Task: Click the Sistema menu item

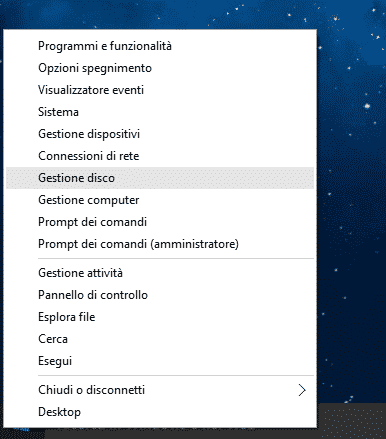Action: pos(160,112)
